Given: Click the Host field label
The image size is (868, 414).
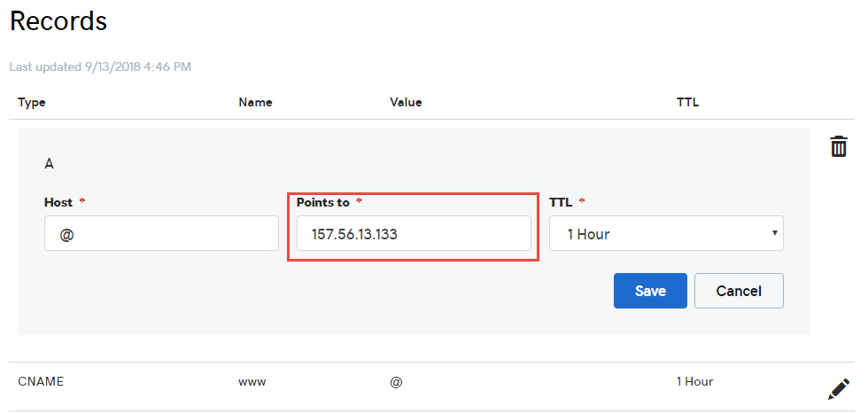Looking at the screenshot, I should pos(58,202).
